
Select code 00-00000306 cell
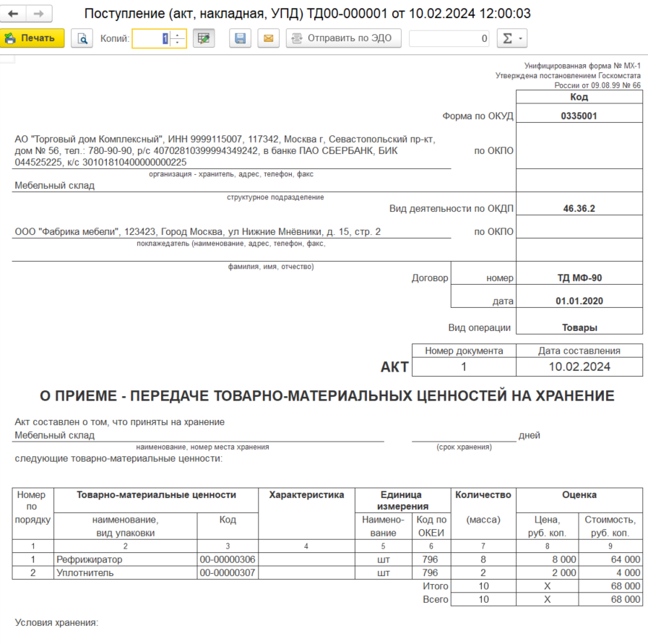[x=228, y=559]
